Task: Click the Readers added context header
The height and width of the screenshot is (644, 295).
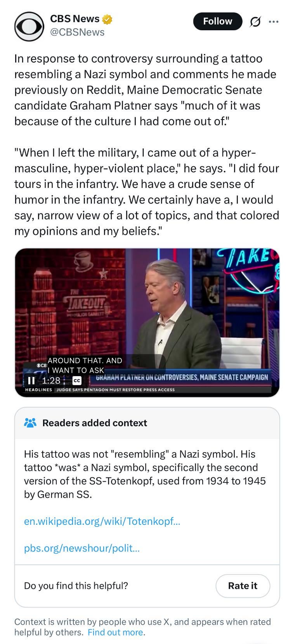Action: pos(95,423)
